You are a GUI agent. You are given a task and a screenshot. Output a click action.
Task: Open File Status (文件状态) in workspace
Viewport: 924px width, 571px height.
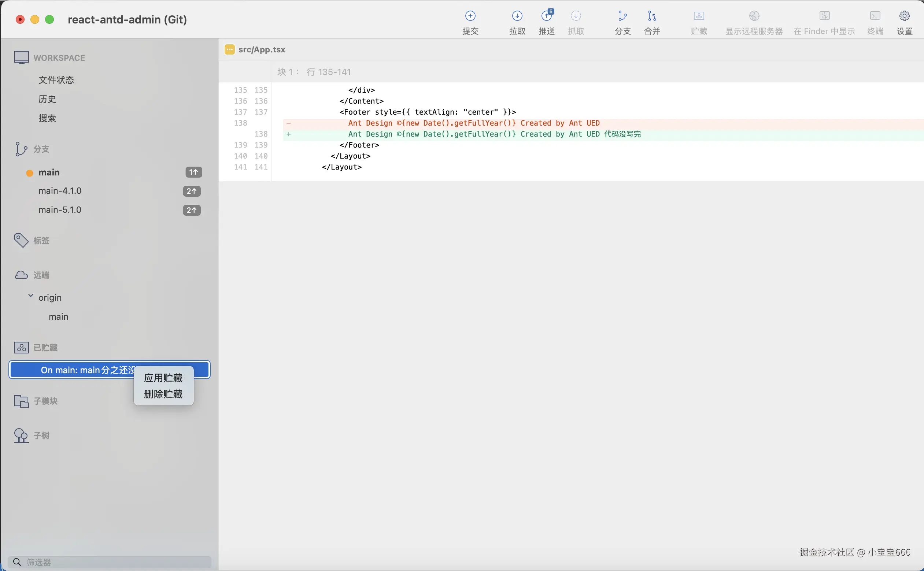56,80
